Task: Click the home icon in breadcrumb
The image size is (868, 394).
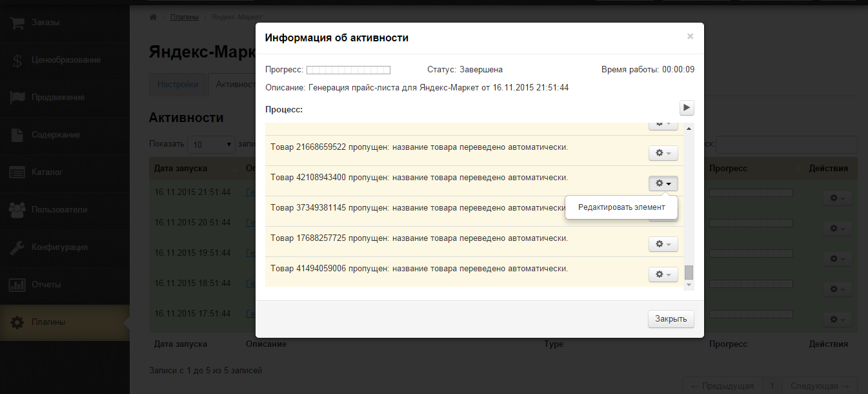Action: tap(153, 17)
